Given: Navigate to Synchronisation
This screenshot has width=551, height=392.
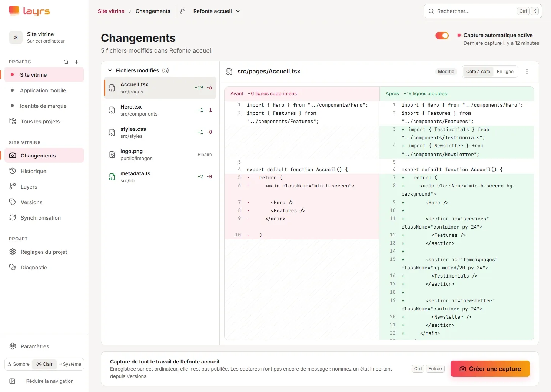Looking at the screenshot, I should pyautogui.click(x=44, y=217).
